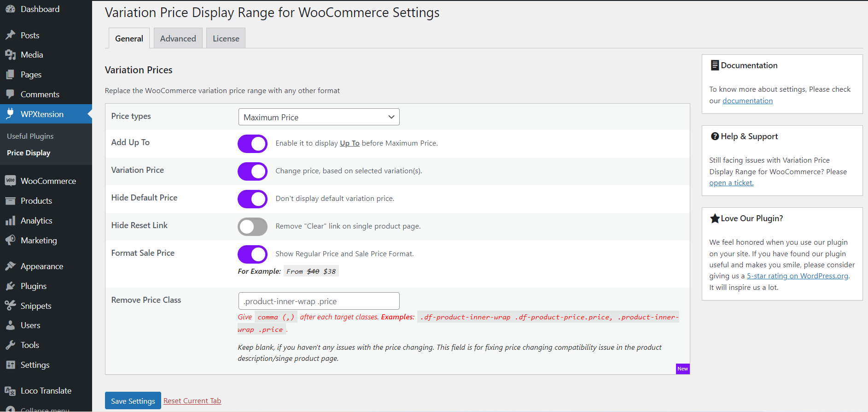
Task: Click the Marketing megaphone icon
Action: [10, 240]
